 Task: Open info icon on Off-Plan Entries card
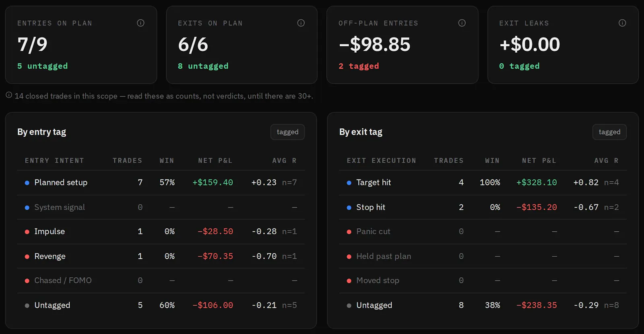(x=462, y=23)
